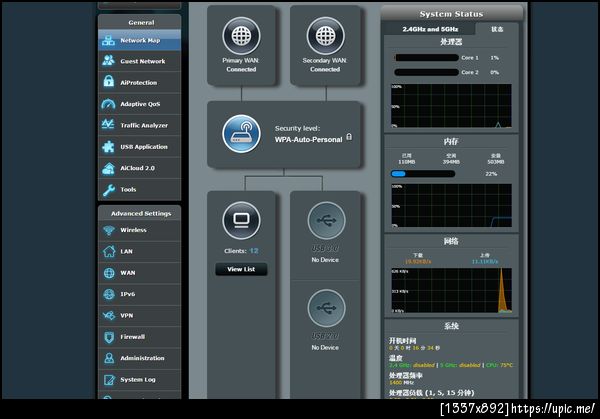This screenshot has height=419, width=600.
Task: Open the AiCloud 2.0 menu item
Action: tap(139, 168)
